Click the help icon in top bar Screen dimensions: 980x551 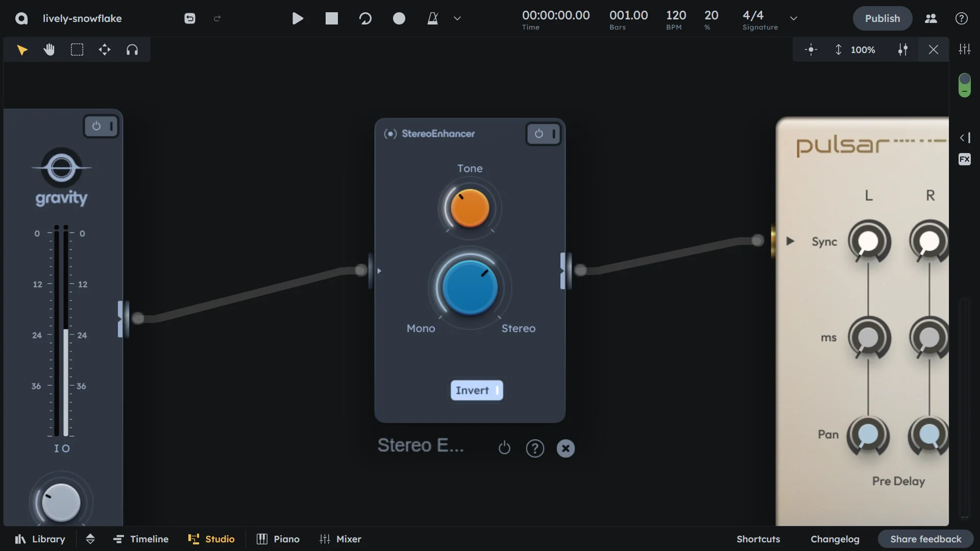tap(962, 18)
